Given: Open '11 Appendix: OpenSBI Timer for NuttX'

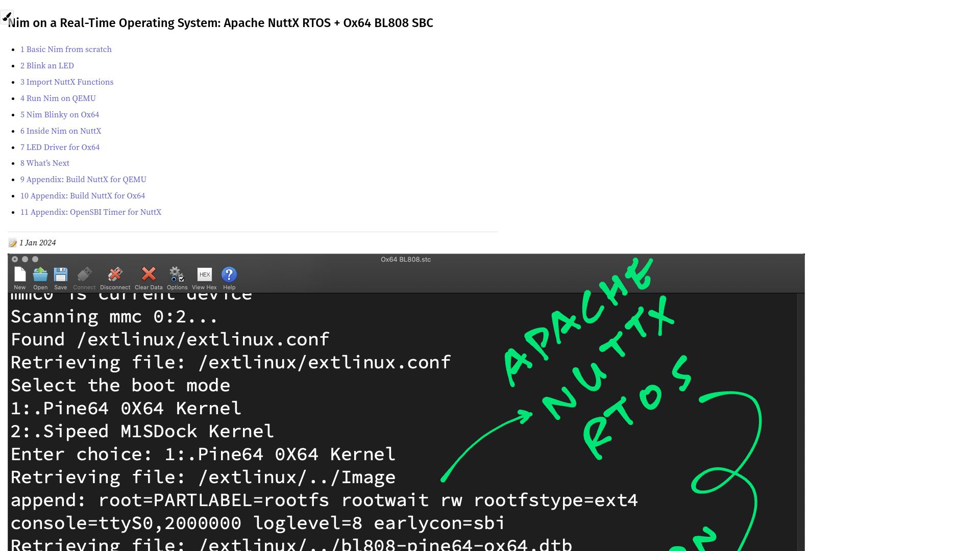Looking at the screenshot, I should pos(91,212).
